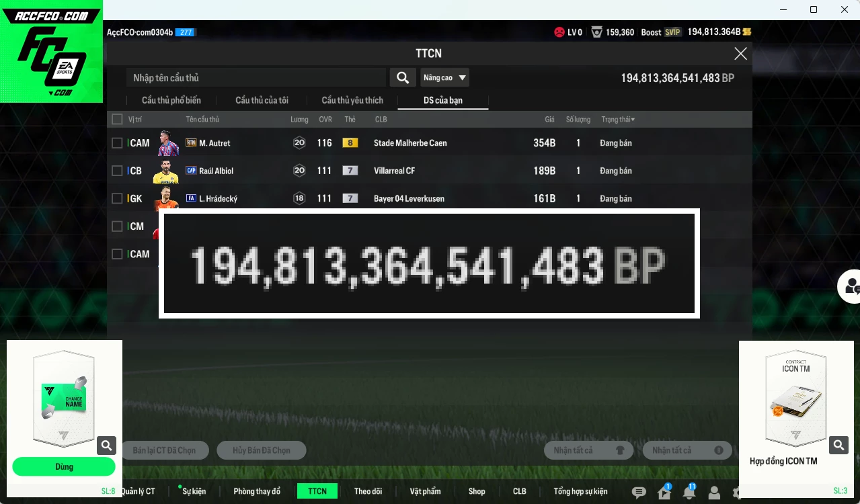860x504 pixels.
Task: Zoom in on the ICON TM contract card
Action: pos(838,445)
